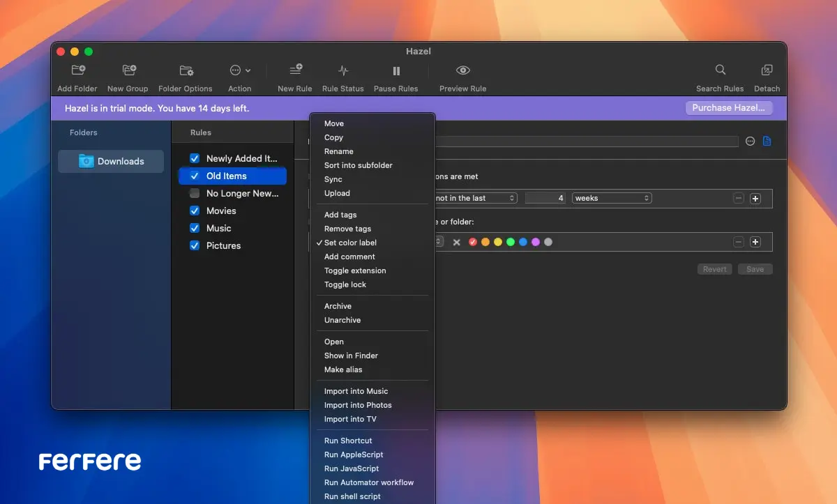This screenshot has height=504, width=837.
Task: Select the Downloads folder in sidebar
Action: click(x=112, y=161)
